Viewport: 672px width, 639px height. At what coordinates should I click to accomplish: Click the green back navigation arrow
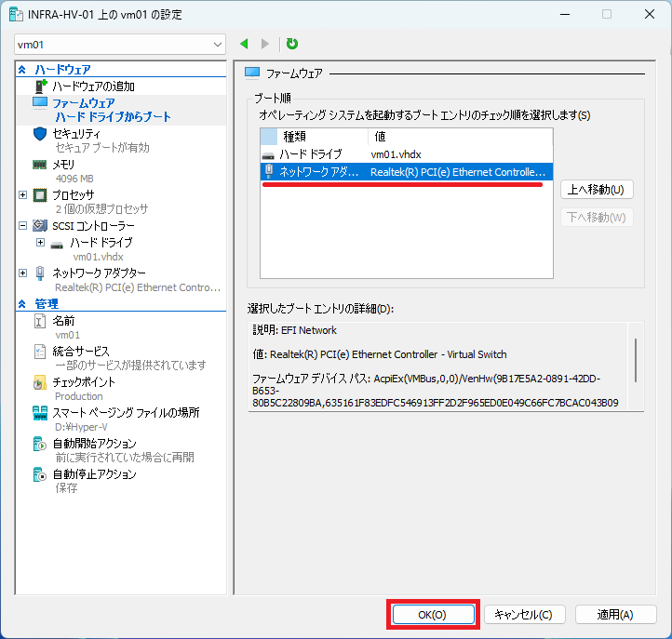(244, 44)
